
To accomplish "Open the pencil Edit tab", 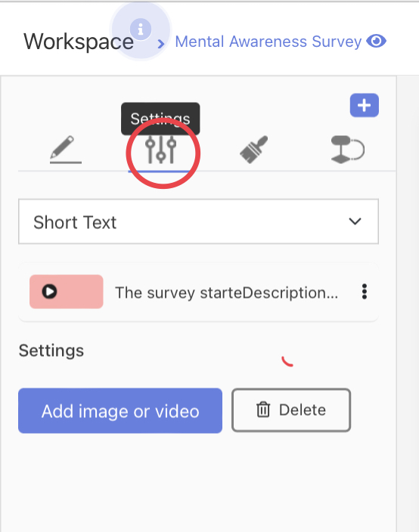I will click(x=66, y=150).
